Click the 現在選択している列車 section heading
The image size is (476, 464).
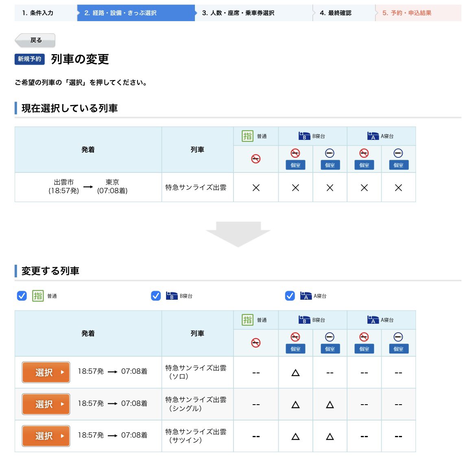70,108
